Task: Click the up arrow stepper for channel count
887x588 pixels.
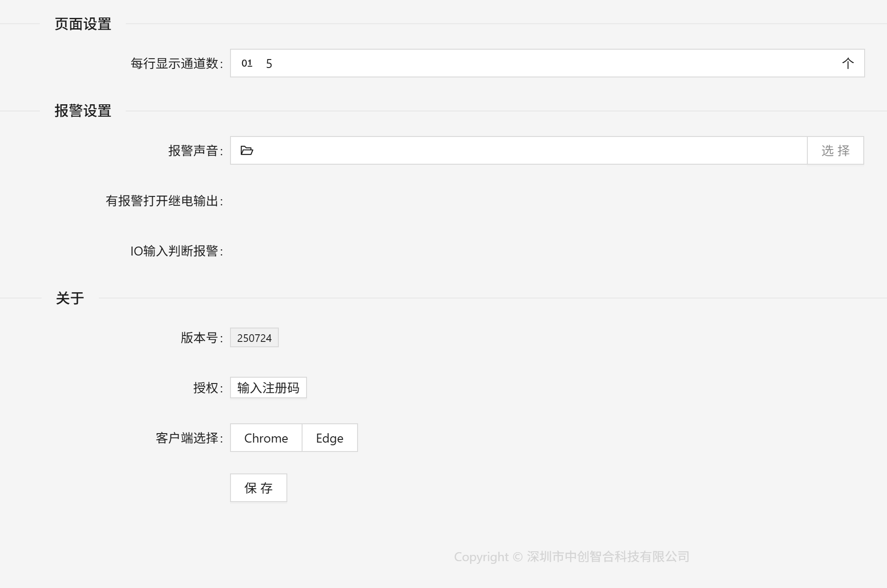Action: pos(848,63)
